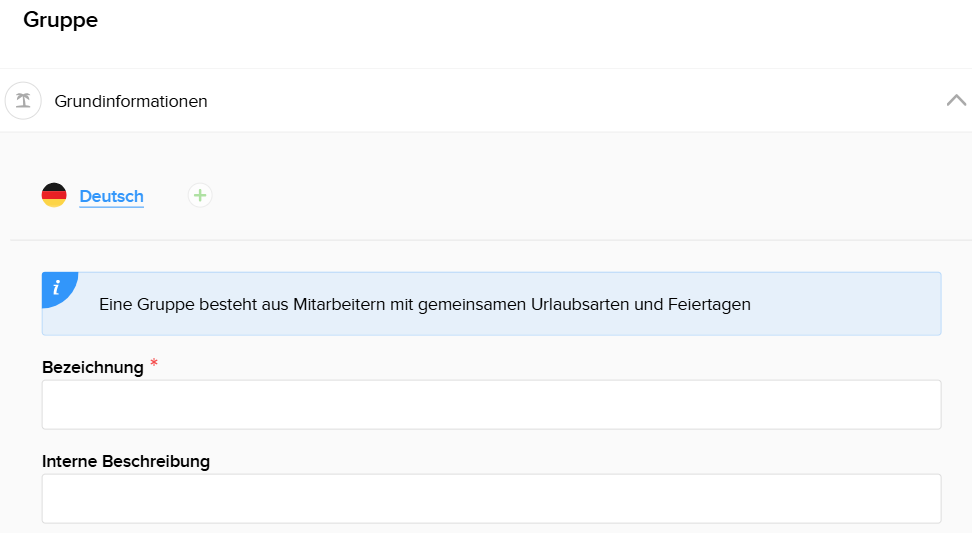
Task: Click the divider line below the language tabs
Action: [x=491, y=240]
